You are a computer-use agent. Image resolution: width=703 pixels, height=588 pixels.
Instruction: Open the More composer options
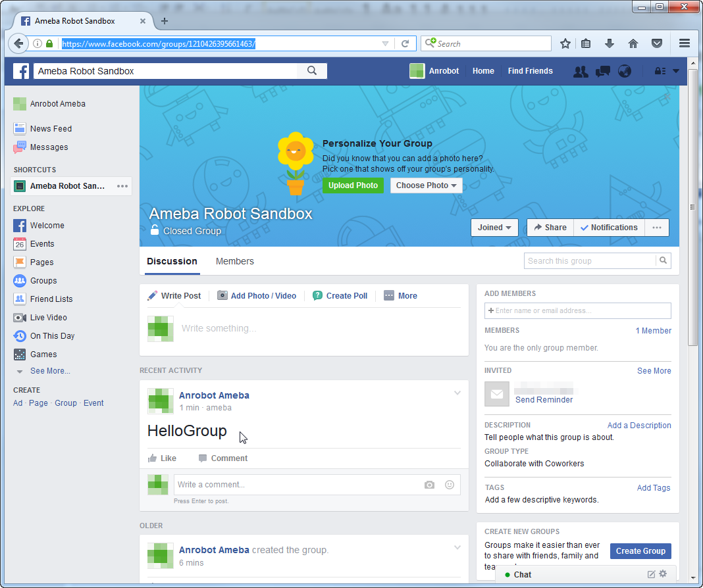point(401,295)
